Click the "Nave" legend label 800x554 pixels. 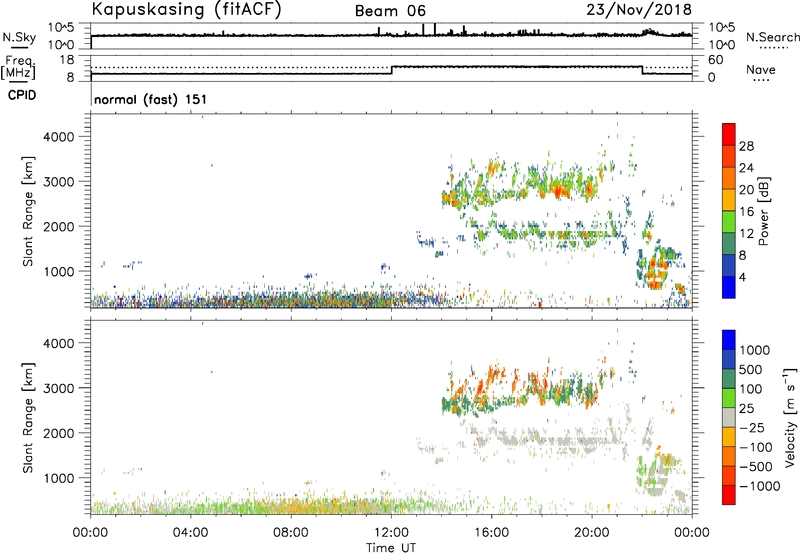761,69
